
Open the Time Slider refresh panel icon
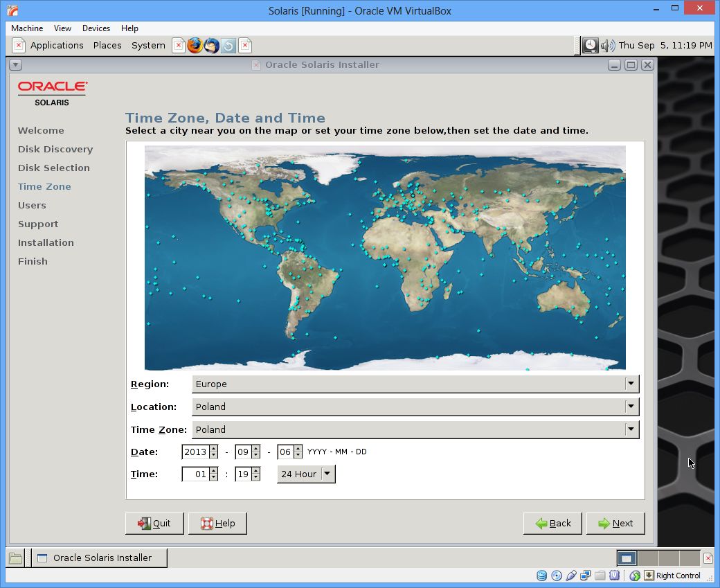tap(228, 46)
